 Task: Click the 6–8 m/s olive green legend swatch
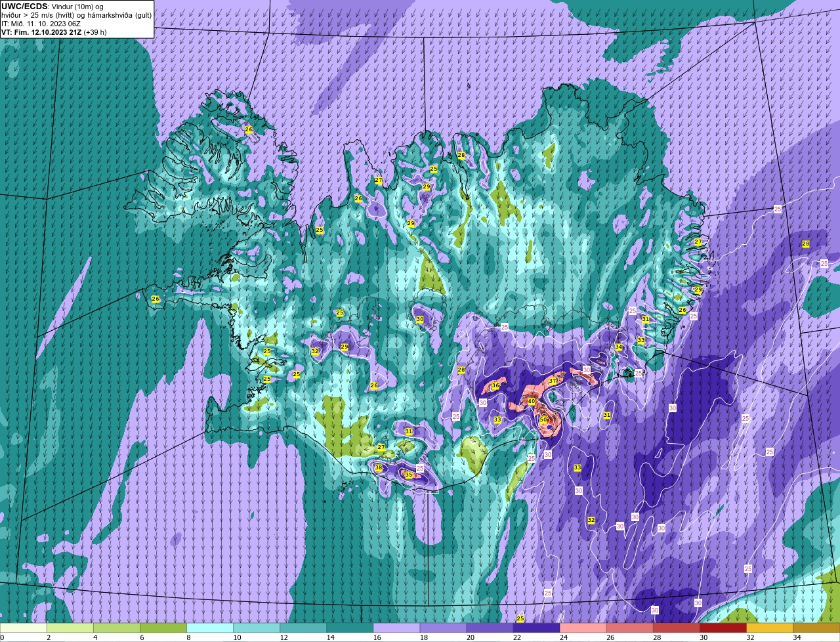coord(163,628)
